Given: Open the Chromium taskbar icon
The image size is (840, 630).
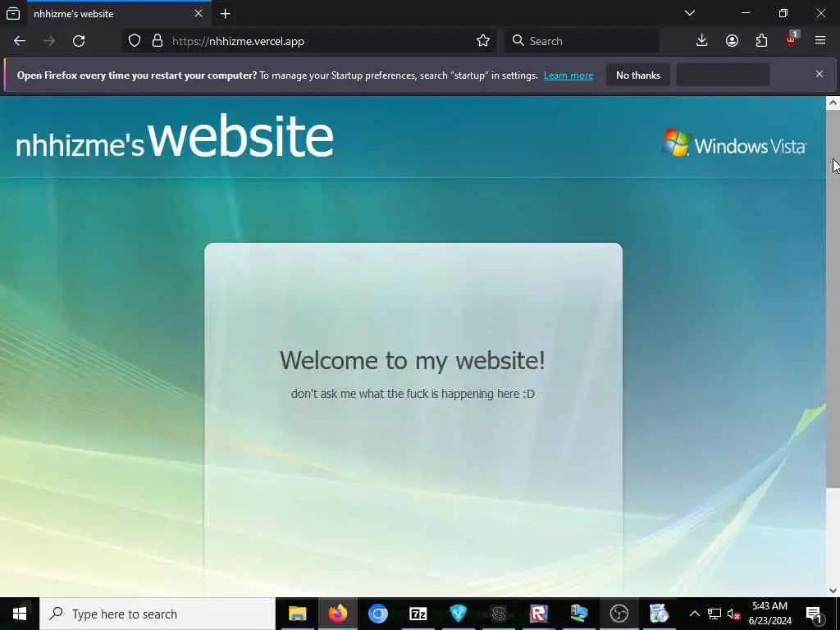Looking at the screenshot, I should click(377, 614).
